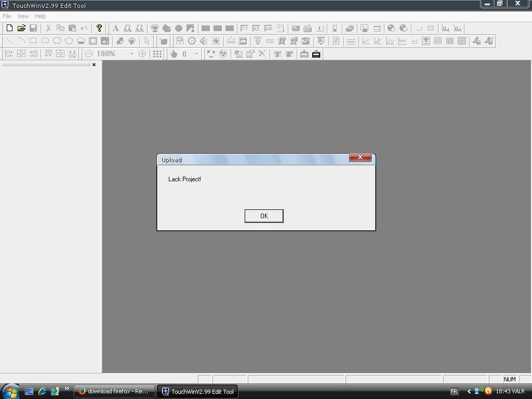532x399 pixels.
Task: Click the delete X icon in the third toolbar
Action: pos(262,54)
